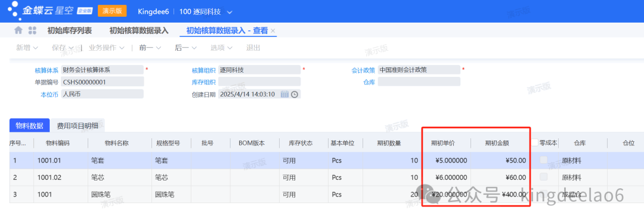The height and width of the screenshot is (221, 644).
Task: Go to the home icon
Action: coord(18,30)
